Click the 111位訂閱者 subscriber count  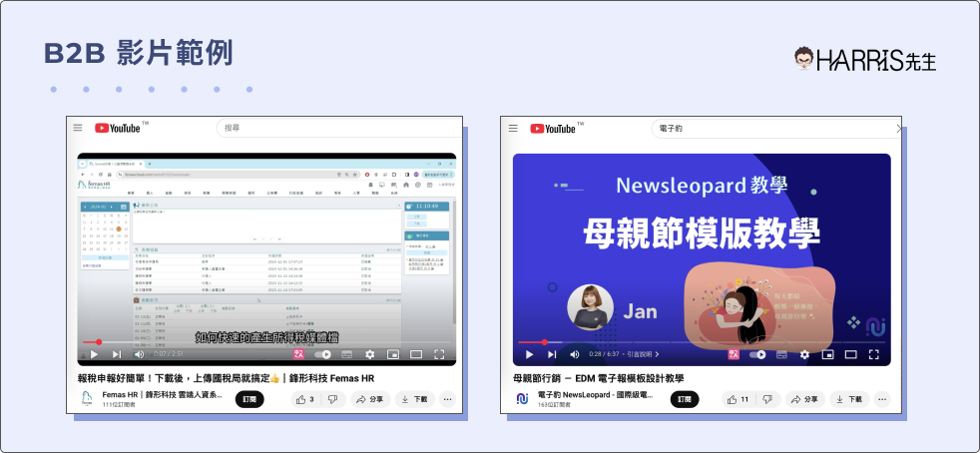click(x=119, y=405)
